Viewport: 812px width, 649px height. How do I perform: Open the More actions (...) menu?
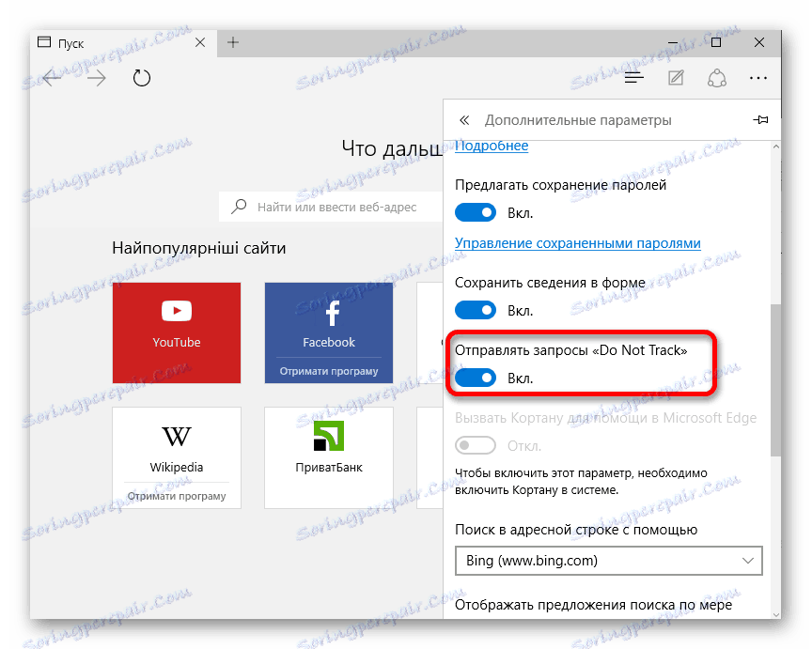pos(758,78)
